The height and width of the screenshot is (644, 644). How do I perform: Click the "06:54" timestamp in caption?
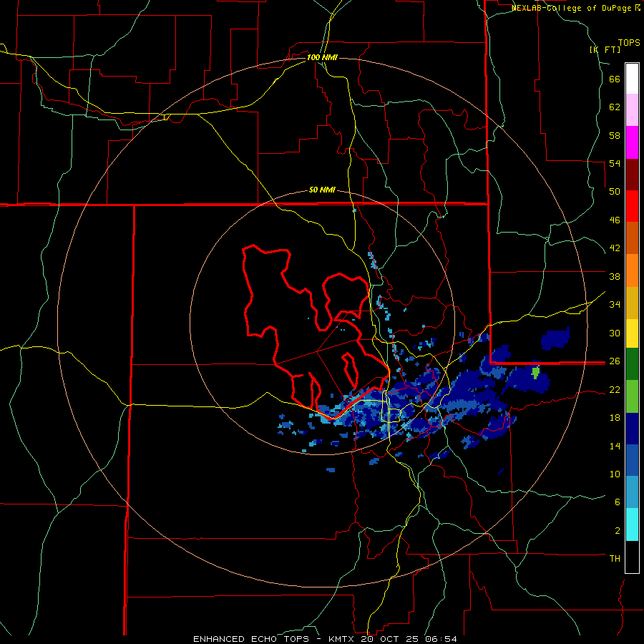pyautogui.click(x=441, y=639)
